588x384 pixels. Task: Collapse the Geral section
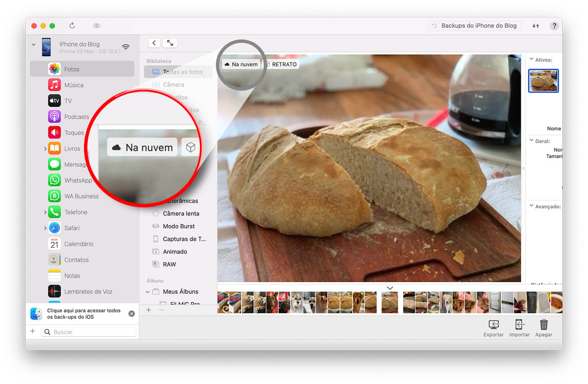[532, 141]
